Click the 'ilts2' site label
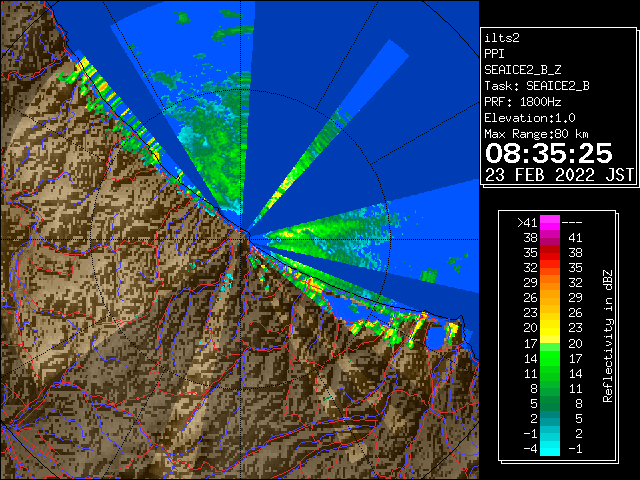640x480 pixels. [x=502, y=38]
